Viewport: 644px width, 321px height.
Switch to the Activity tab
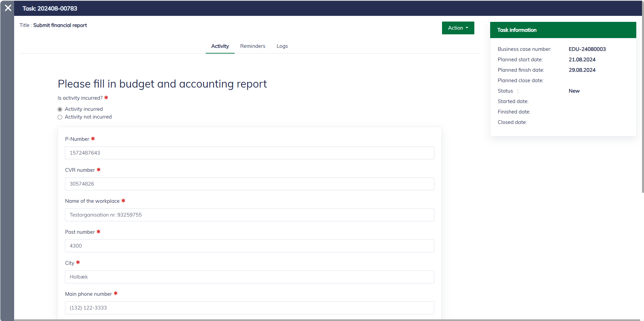pyautogui.click(x=220, y=46)
